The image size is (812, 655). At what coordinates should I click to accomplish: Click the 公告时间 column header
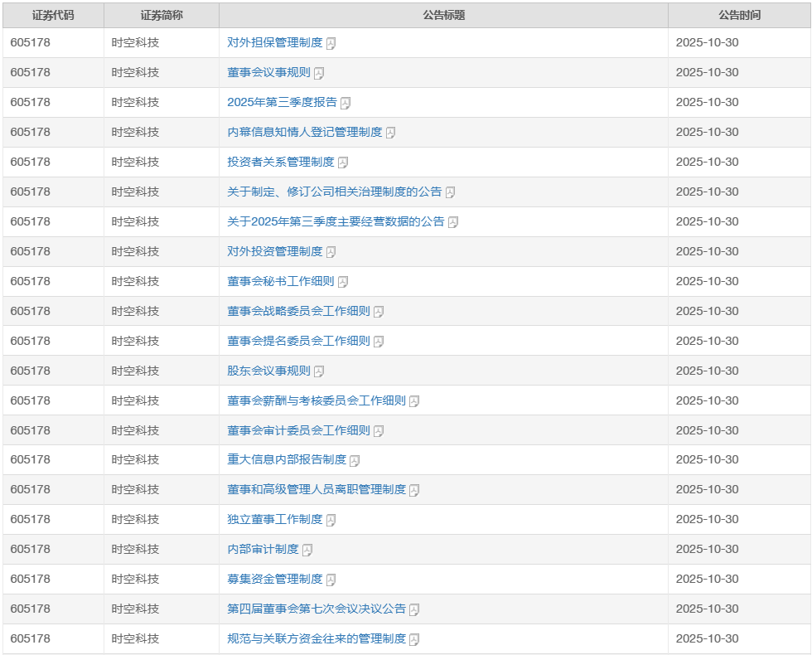click(739, 15)
